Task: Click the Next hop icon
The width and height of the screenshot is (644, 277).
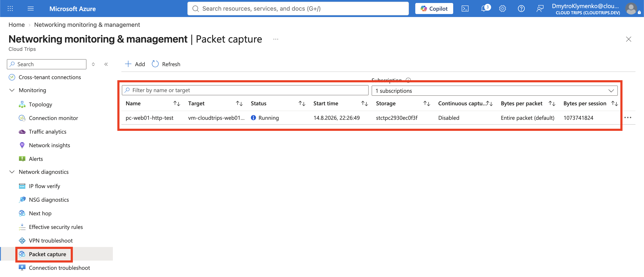Action: click(x=22, y=213)
